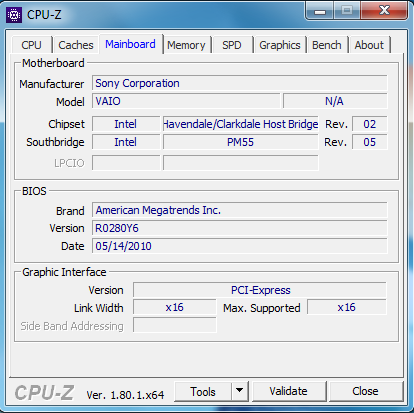
Task: Close the window with the X button
Action: pos(384,11)
